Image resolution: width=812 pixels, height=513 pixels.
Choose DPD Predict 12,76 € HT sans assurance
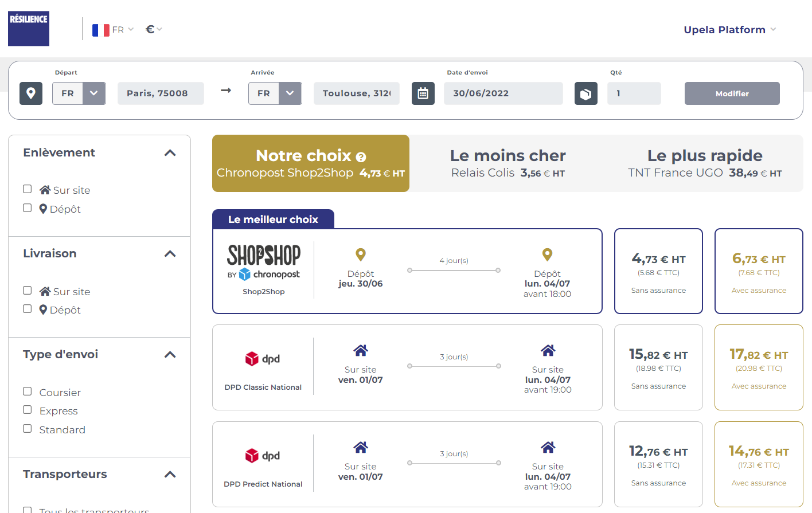pos(658,464)
